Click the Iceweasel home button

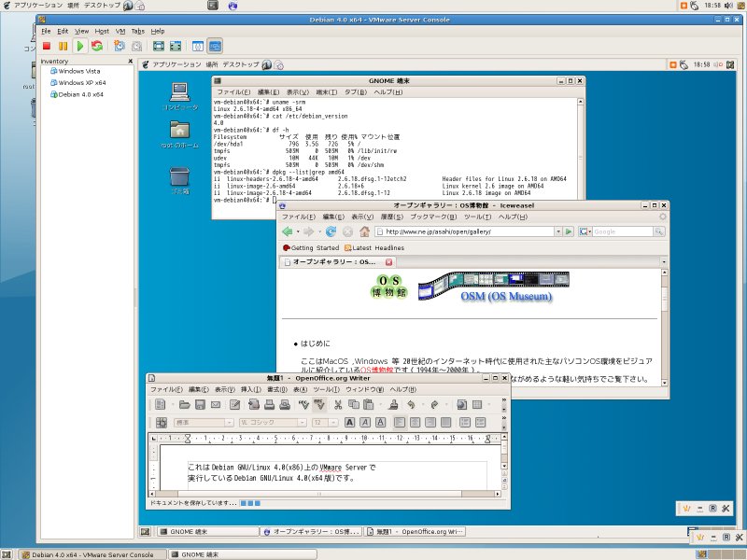[364, 231]
